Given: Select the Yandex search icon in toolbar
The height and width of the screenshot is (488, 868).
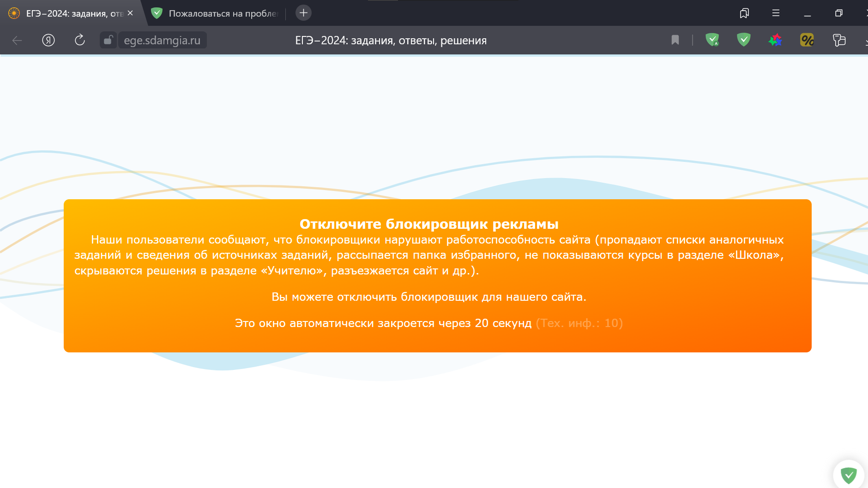Looking at the screenshot, I should coord(48,40).
